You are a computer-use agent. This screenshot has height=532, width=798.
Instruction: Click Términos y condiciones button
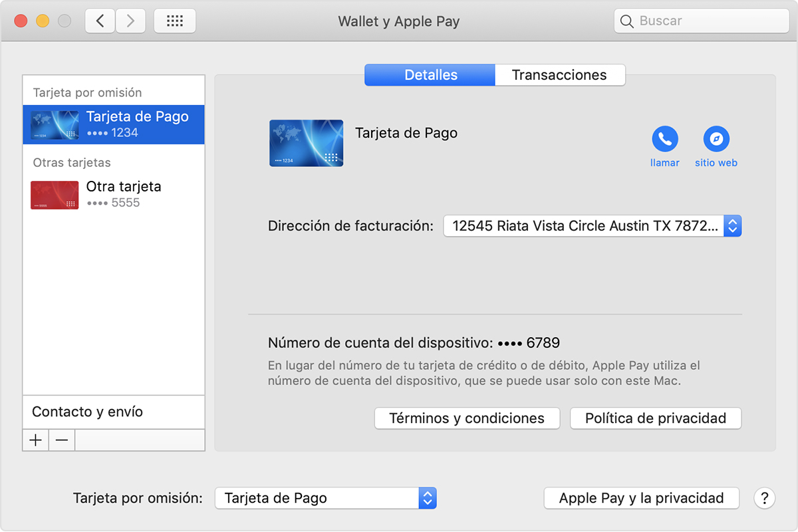tap(467, 418)
